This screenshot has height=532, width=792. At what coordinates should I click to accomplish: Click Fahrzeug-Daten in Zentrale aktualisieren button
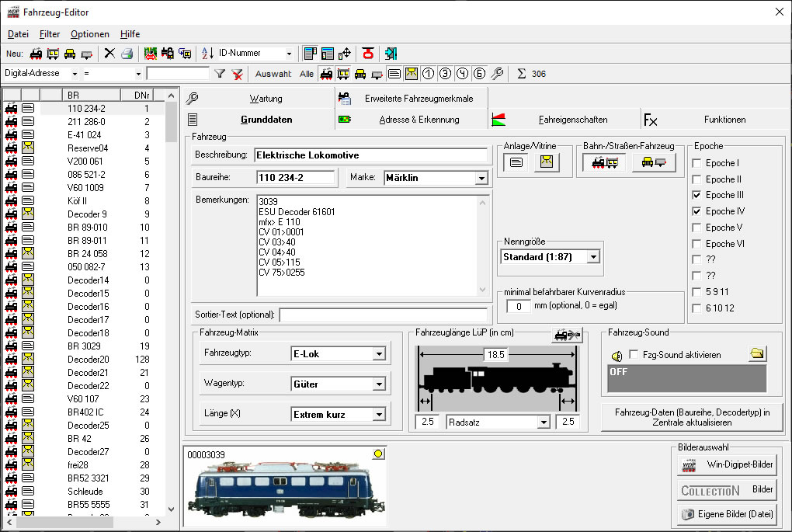pos(692,418)
